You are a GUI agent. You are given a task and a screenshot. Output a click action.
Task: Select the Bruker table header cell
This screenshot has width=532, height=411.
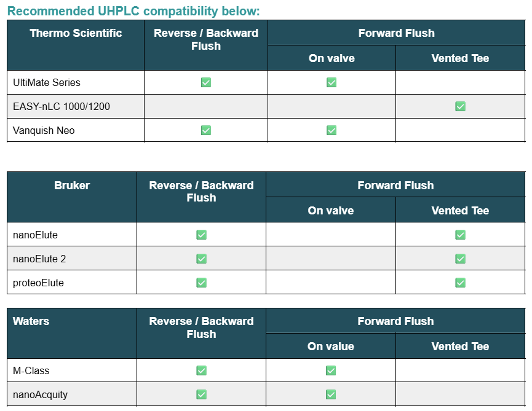click(72, 186)
